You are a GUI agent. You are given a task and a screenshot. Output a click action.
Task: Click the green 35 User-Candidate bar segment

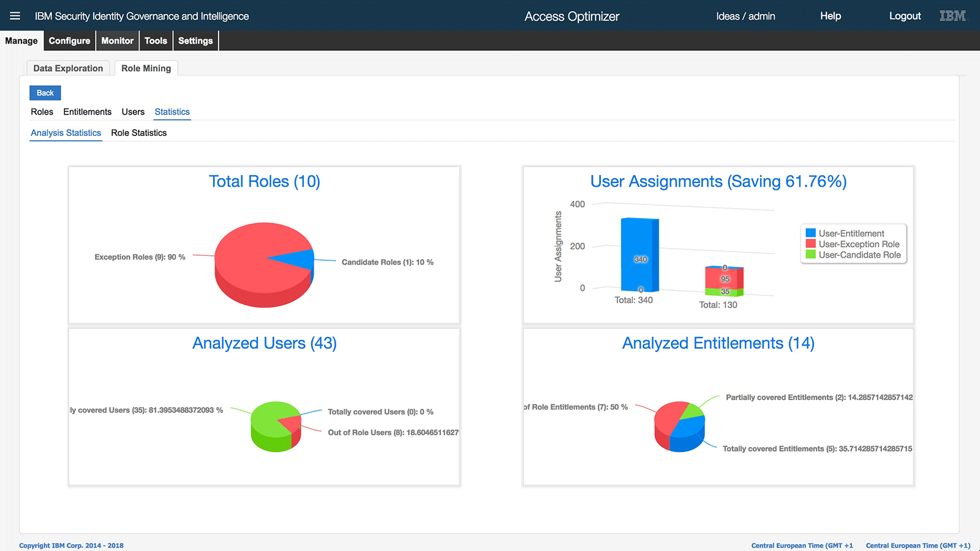click(x=725, y=291)
